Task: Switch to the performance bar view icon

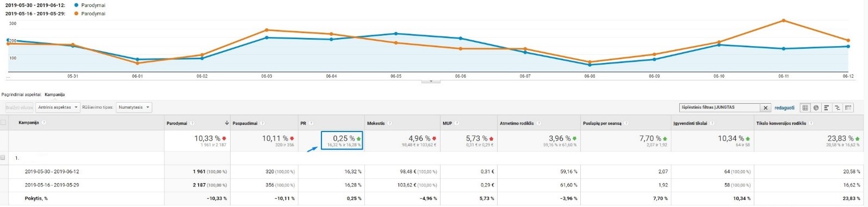Action: [x=826, y=108]
